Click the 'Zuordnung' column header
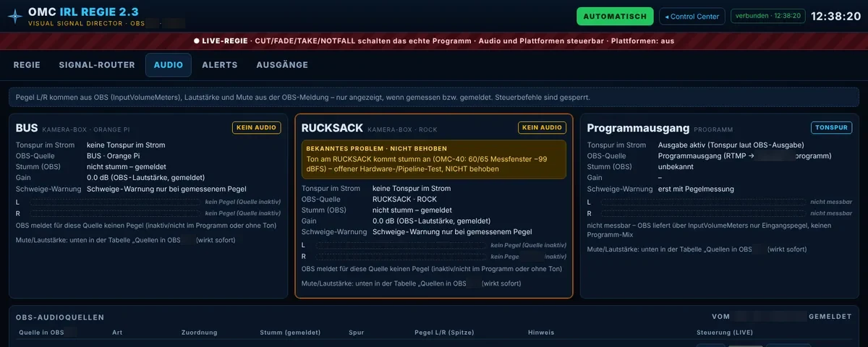Screen dimensions: 868x347 200,333
